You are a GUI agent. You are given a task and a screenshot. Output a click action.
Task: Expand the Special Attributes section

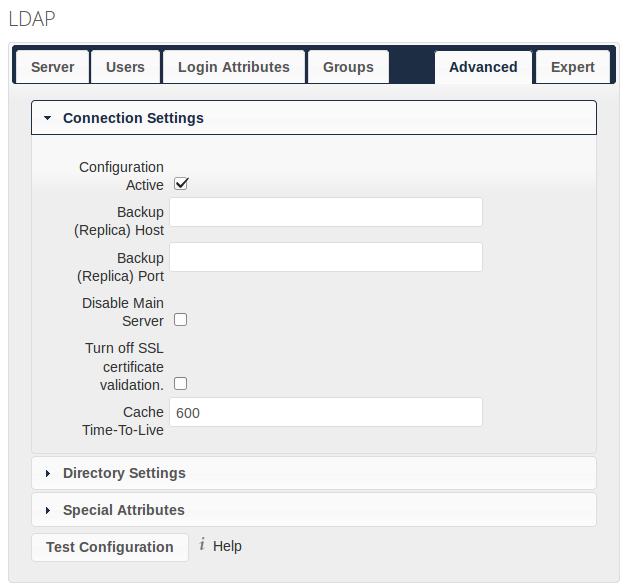pos(314,510)
